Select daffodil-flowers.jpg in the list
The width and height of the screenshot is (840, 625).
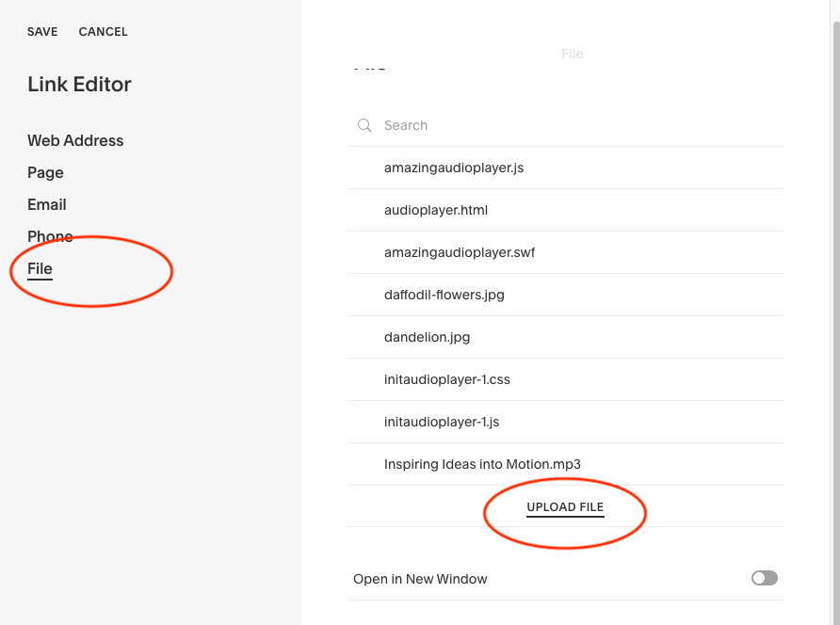coord(444,295)
